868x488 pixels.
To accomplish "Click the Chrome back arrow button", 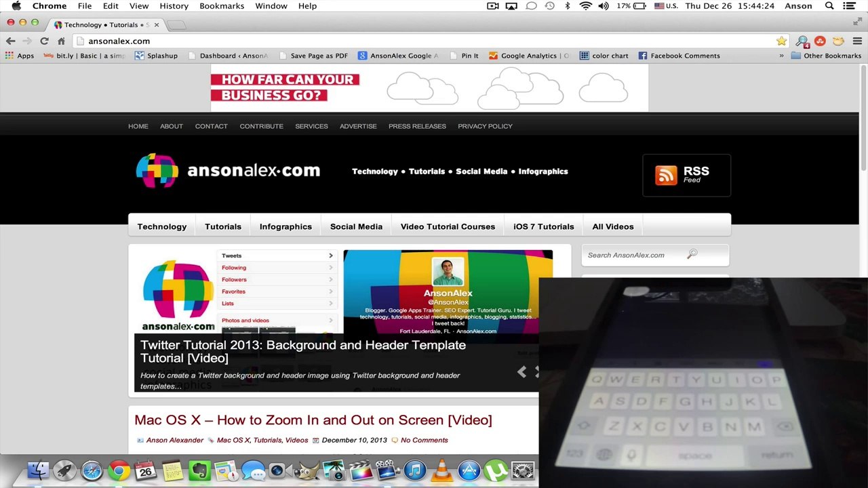I will click(11, 41).
